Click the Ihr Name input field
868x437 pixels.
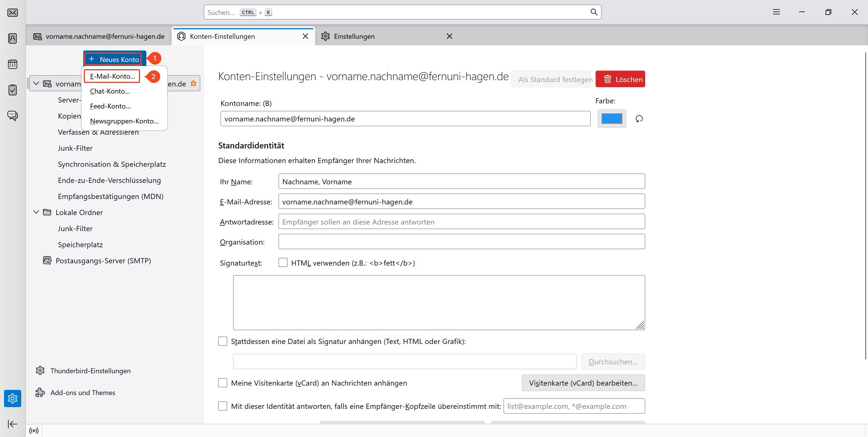point(462,182)
